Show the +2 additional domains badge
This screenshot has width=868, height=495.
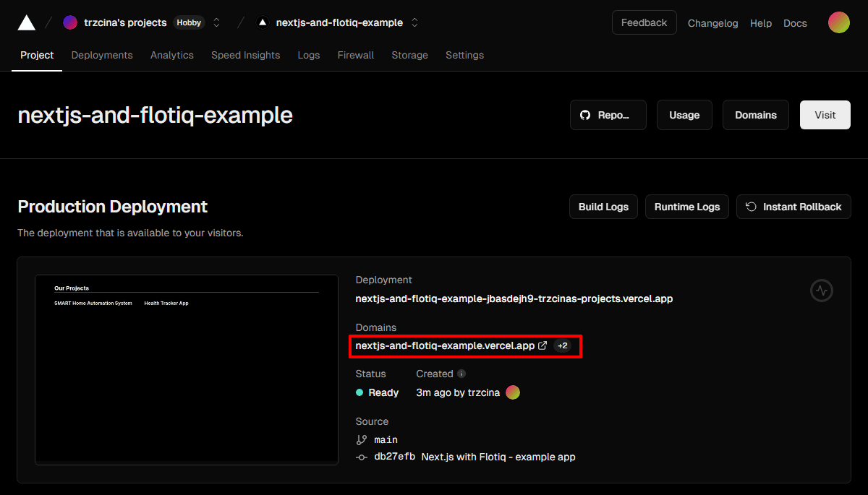tap(562, 346)
